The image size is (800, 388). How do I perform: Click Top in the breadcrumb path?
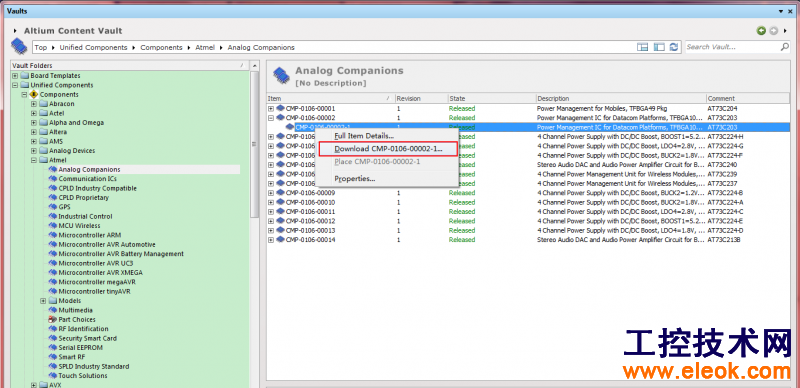41,47
